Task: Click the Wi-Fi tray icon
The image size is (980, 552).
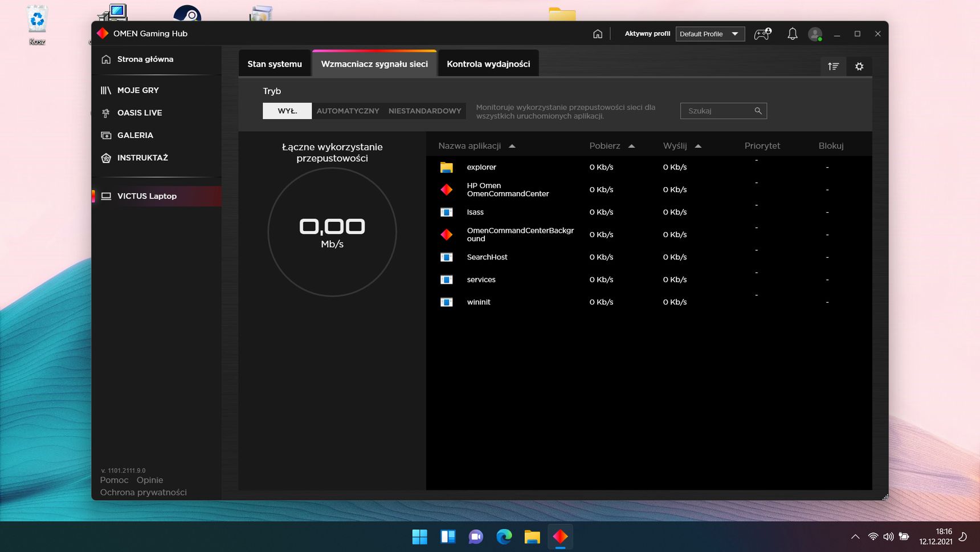Action: [873, 537]
